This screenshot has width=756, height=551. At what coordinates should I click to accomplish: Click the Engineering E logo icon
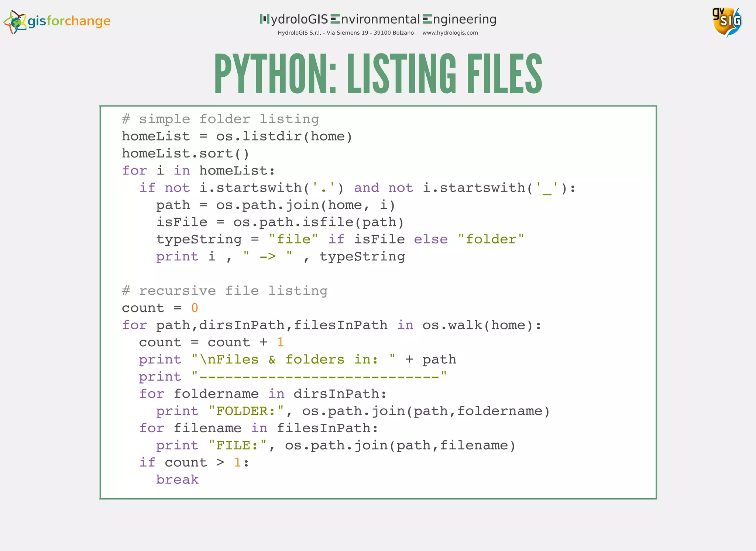click(427, 19)
